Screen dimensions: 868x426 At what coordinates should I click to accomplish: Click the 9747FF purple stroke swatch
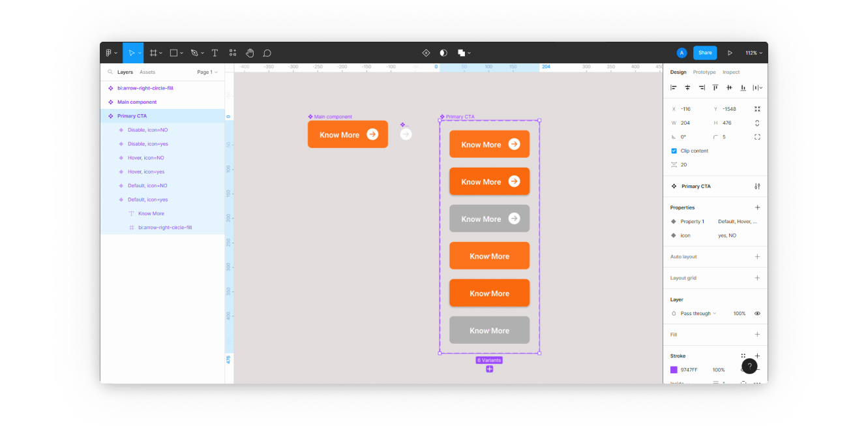click(674, 370)
